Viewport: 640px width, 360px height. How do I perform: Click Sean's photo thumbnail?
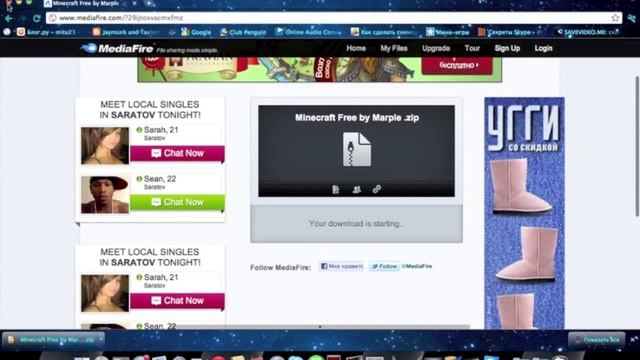point(105,195)
